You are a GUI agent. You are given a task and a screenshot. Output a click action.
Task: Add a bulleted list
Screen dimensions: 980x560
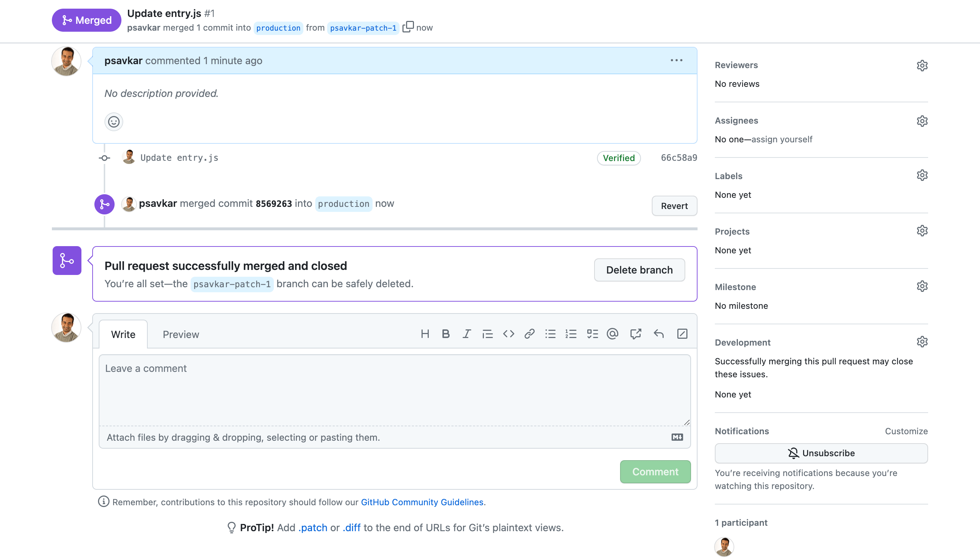[550, 334]
